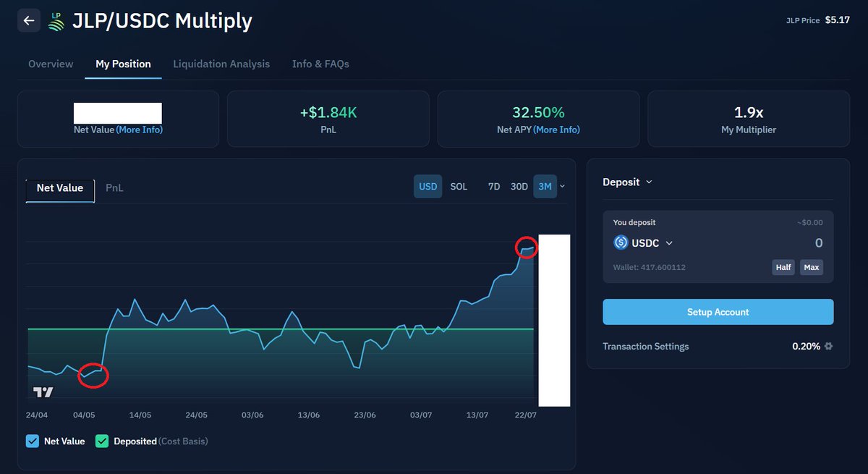The width and height of the screenshot is (868, 474).
Task: Click the Half amount button
Action: pyautogui.click(x=783, y=268)
